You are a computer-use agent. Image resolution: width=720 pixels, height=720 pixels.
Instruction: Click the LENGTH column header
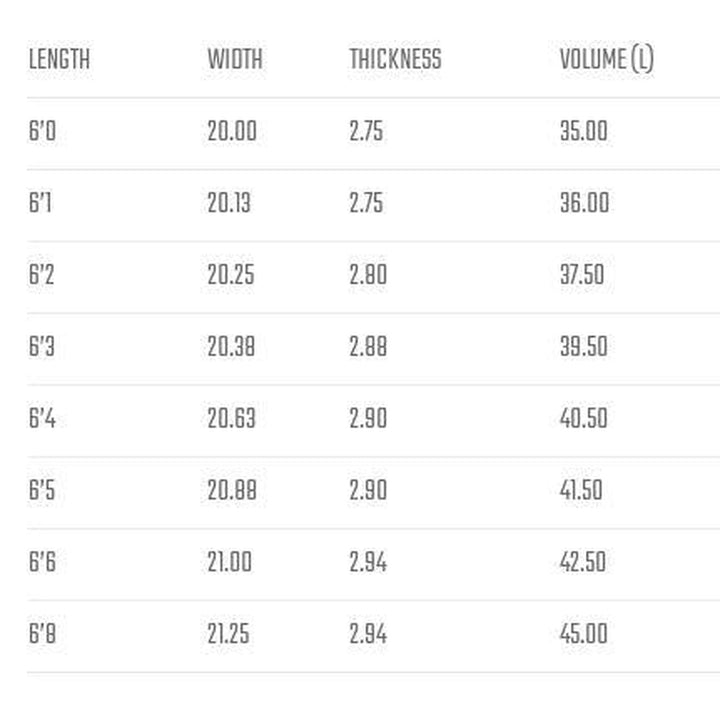pyautogui.click(x=59, y=59)
